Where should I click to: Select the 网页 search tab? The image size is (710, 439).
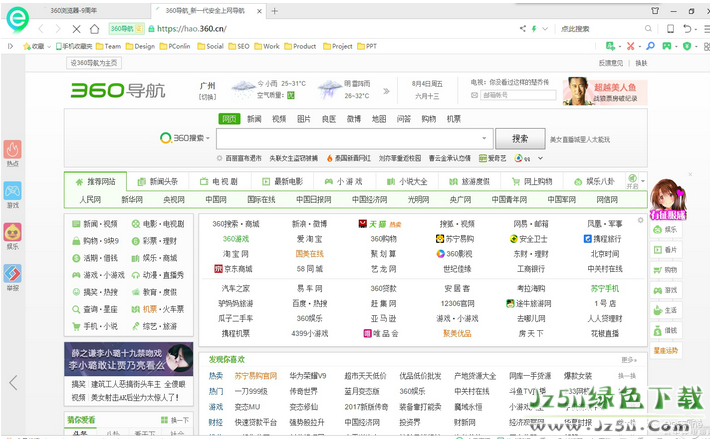229,119
